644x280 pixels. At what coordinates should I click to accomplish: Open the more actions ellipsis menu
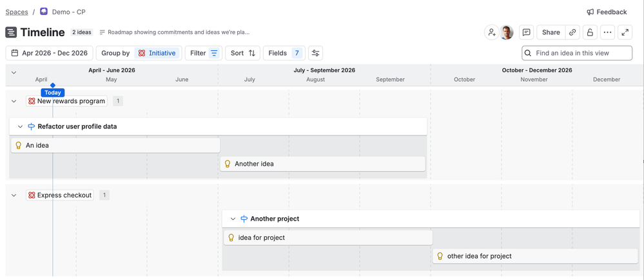coord(607,32)
